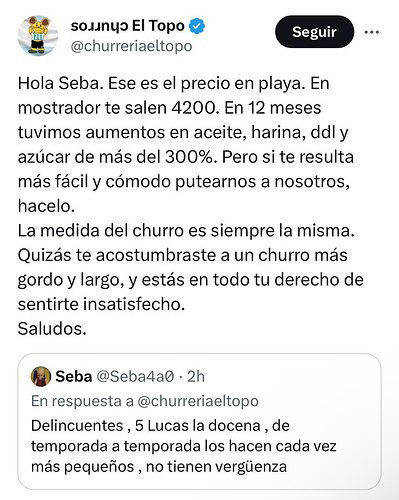Follow the account with the Seguir button
Viewport: 399px width, 500px height.
[x=314, y=32]
